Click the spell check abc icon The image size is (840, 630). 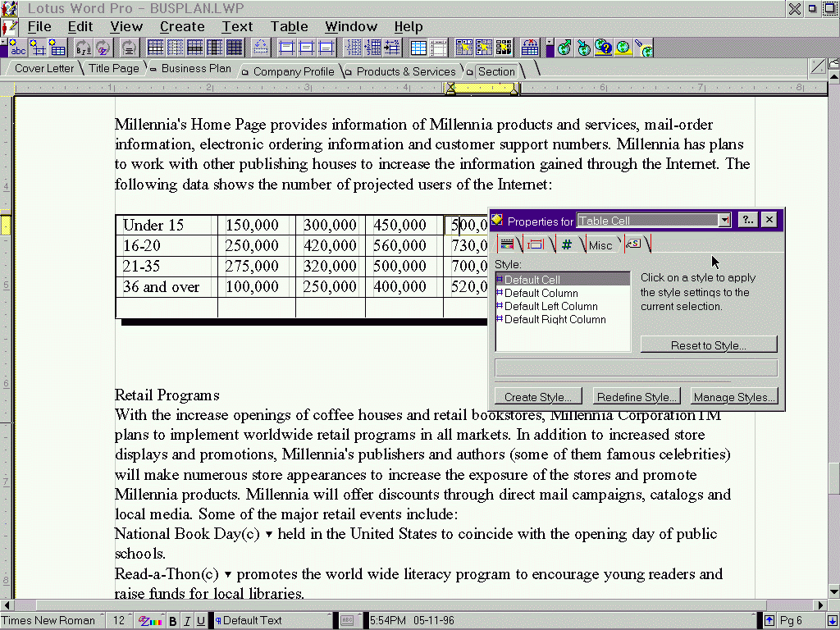[x=18, y=48]
